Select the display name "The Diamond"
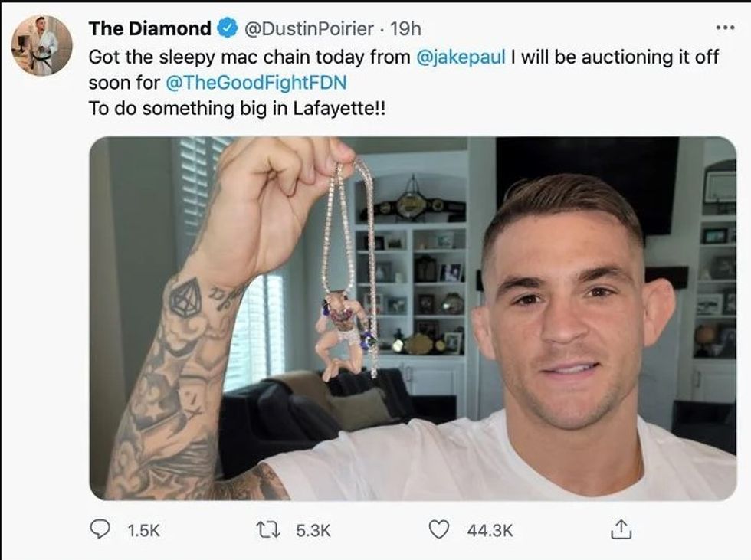The image size is (751, 560). pos(149,29)
